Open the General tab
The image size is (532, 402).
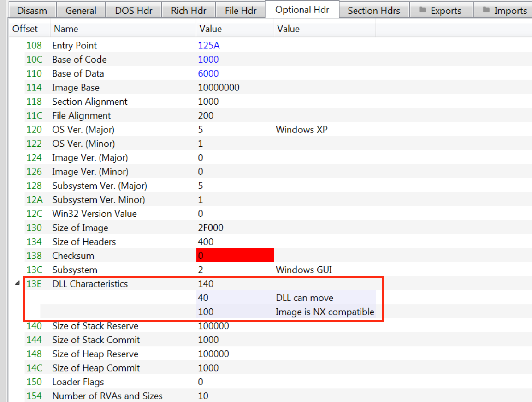(81, 11)
